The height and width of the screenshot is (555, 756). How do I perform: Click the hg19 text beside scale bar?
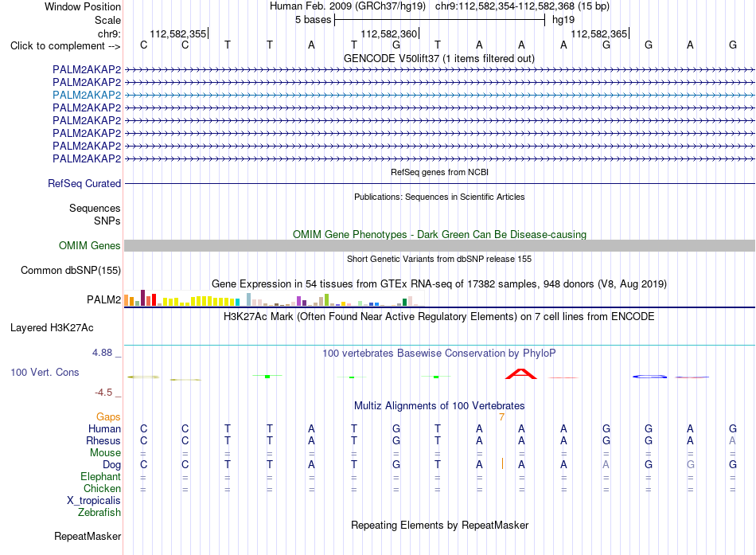[563, 20]
